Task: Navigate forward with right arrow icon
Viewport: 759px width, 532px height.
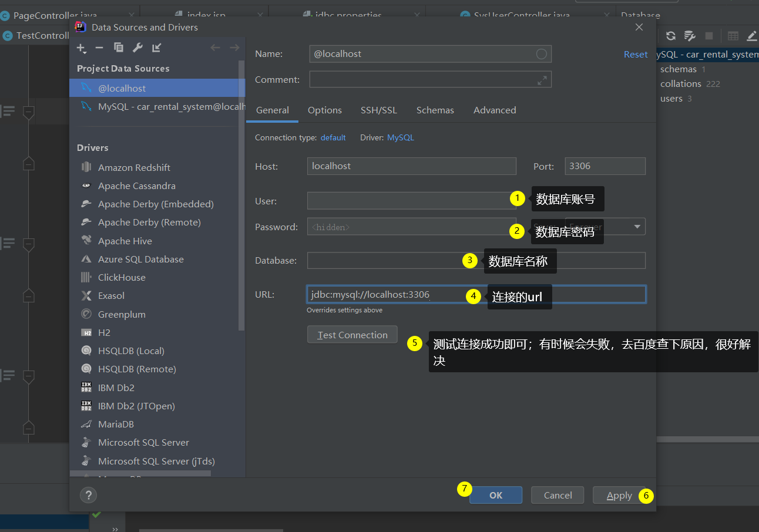Action: pos(234,48)
